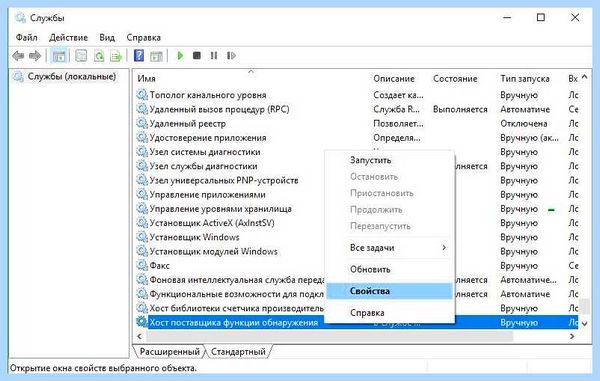Click the green Refresh toolbar icon

pyautogui.click(x=99, y=56)
